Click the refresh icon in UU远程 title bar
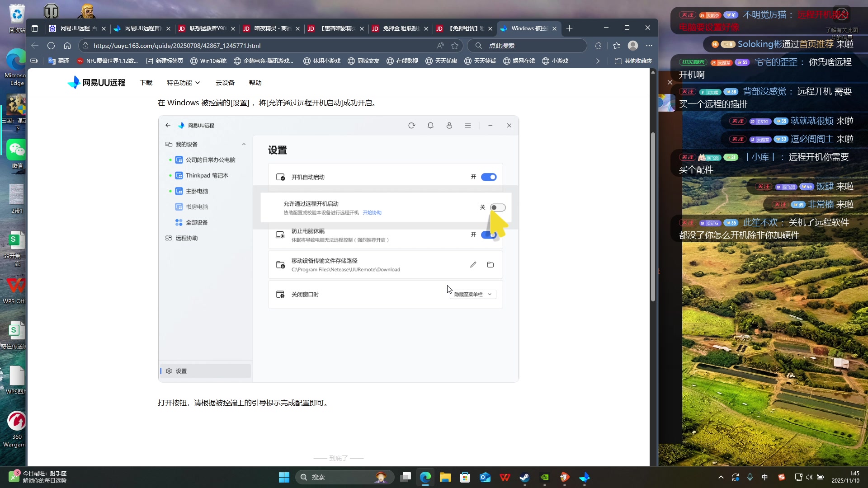The image size is (868, 488). pyautogui.click(x=412, y=125)
